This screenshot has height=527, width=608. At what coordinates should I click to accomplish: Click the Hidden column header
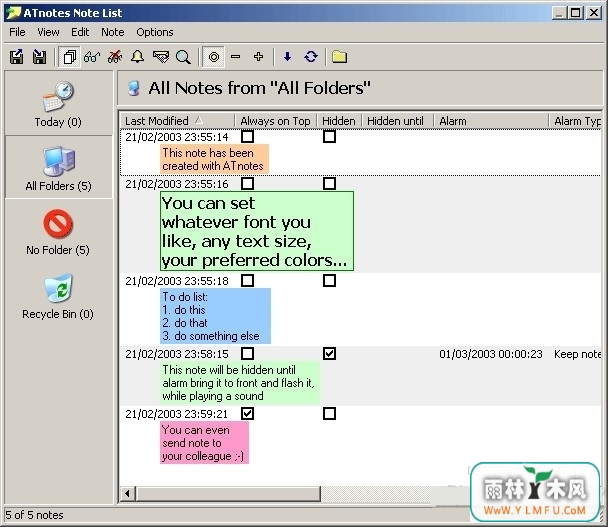tap(339, 121)
